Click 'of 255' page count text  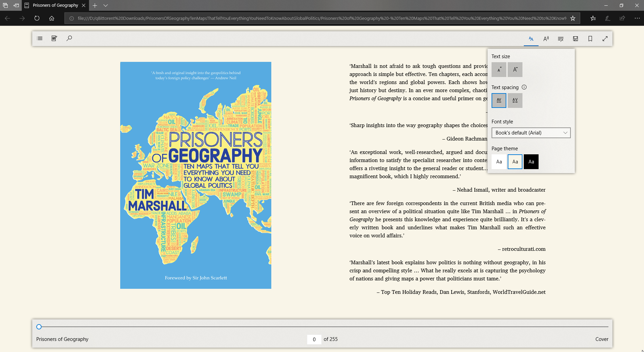tap(331, 339)
